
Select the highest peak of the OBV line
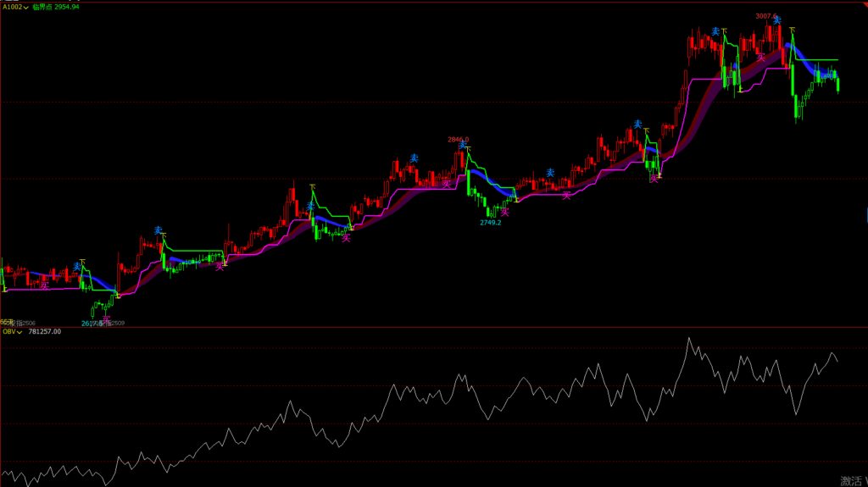[x=688, y=338]
